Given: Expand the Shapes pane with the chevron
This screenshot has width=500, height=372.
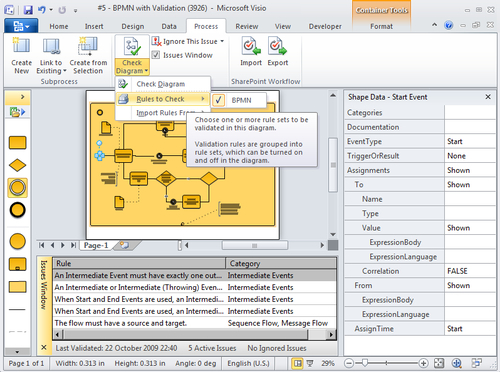Looking at the screenshot, I should [23, 97].
